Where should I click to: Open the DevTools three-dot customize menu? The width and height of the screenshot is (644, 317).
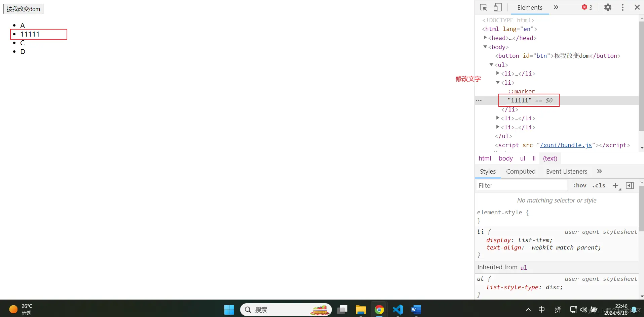coord(623,7)
